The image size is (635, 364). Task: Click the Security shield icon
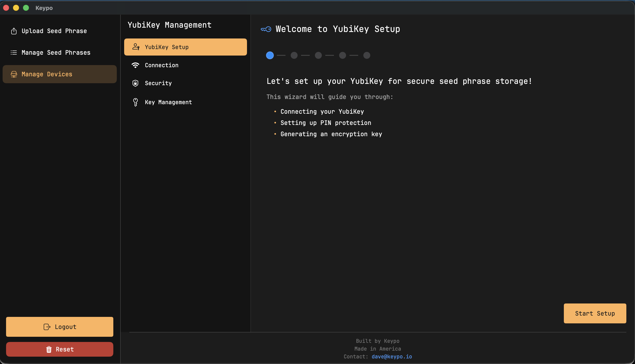click(136, 83)
